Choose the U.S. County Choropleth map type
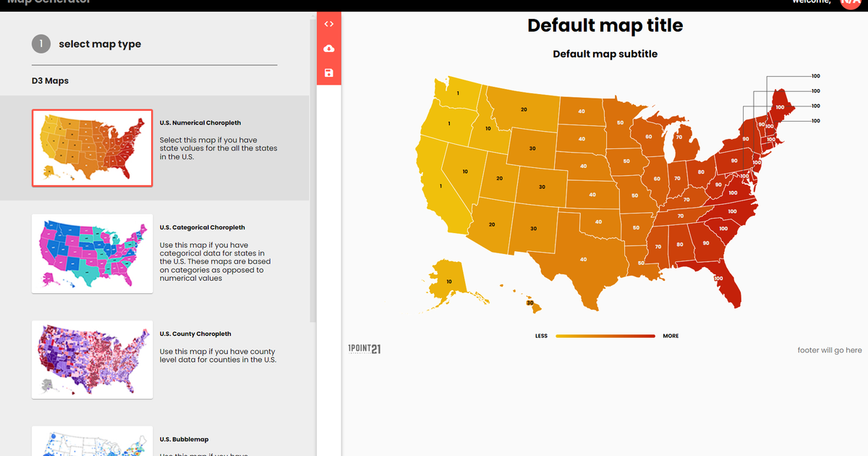Viewport: 868px width, 456px height. pyautogui.click(x=92, y=360)
